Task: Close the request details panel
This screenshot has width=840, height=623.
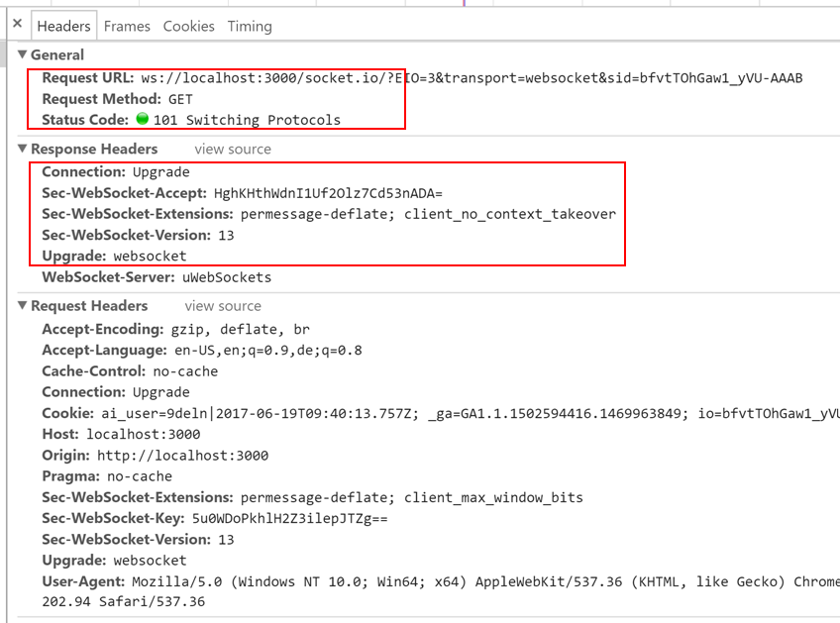Action: click(x=17, y=23)
